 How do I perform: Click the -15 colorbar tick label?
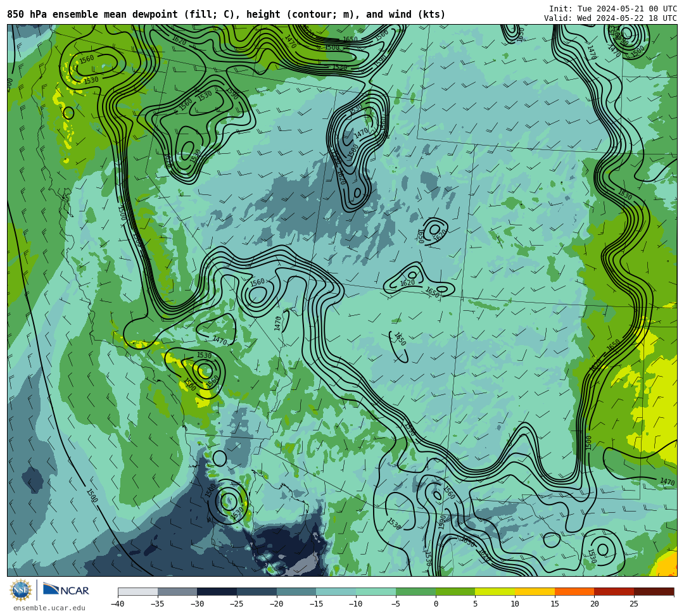316,604
